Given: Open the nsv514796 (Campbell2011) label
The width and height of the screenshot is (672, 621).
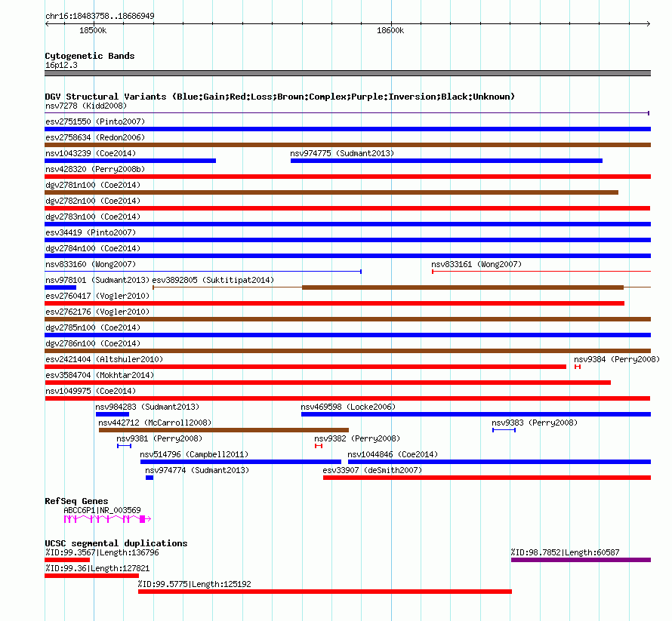Looking at the screenshot, I should (194, 454).
